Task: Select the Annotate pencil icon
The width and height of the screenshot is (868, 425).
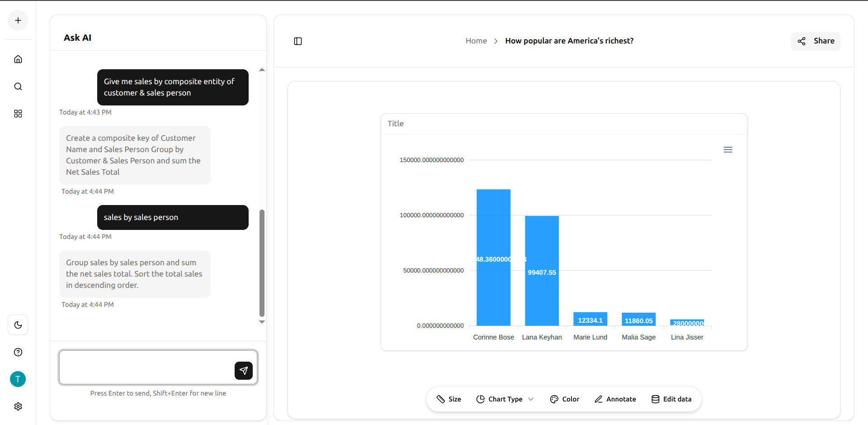Action: [x=599, y=399]
